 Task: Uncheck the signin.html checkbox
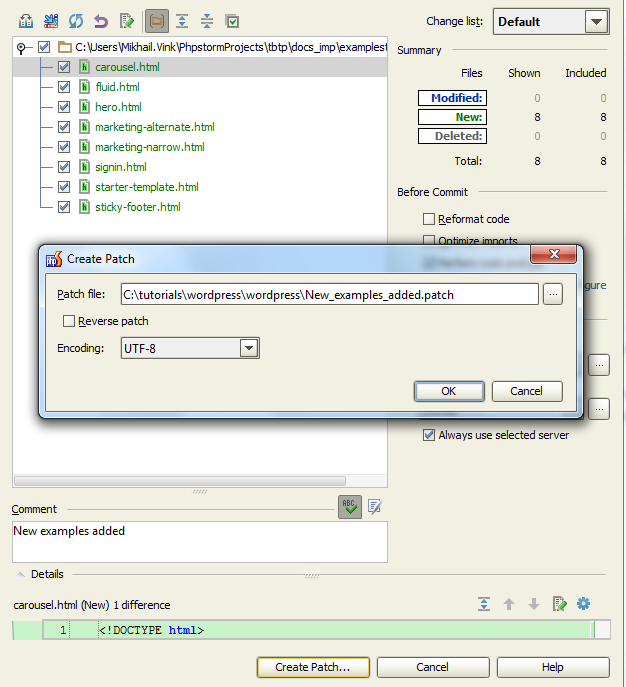pos(64,166)
